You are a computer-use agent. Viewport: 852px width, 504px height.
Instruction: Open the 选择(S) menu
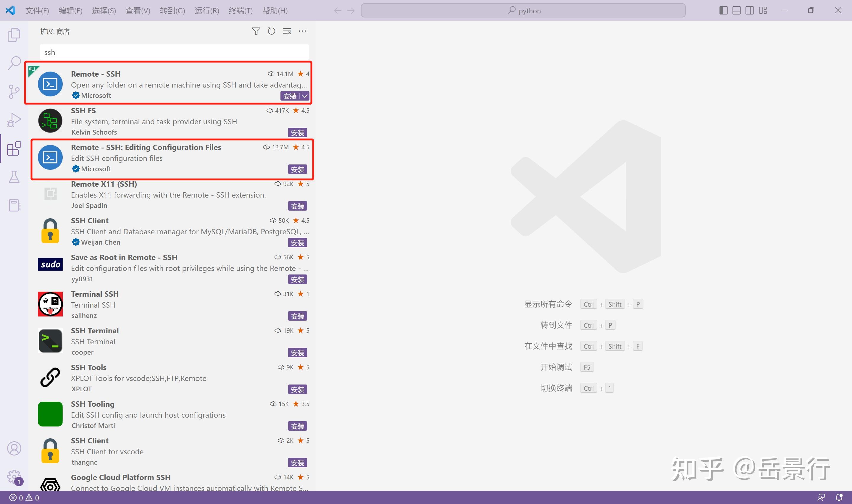click(104, 11)
